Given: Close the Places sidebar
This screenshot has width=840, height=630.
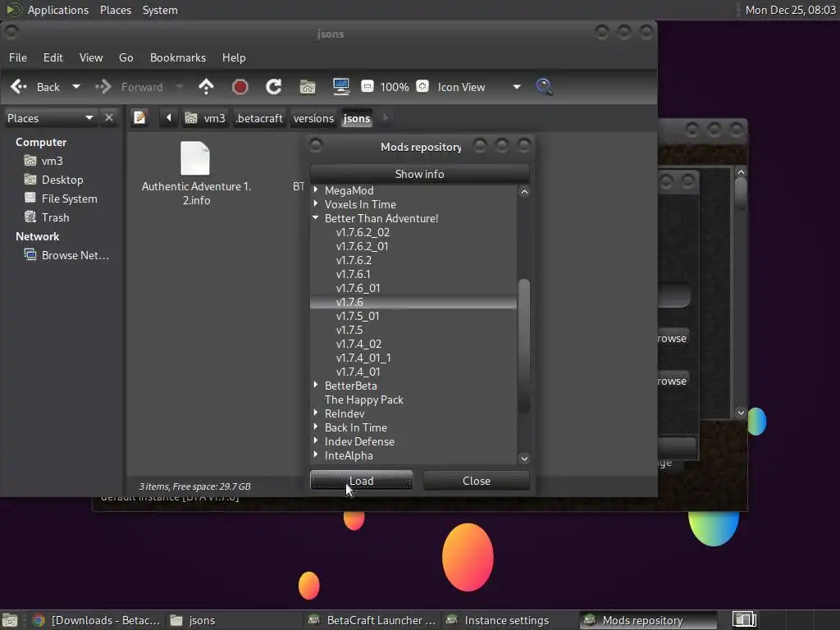Looking at the screenshot, I should 109,117.
